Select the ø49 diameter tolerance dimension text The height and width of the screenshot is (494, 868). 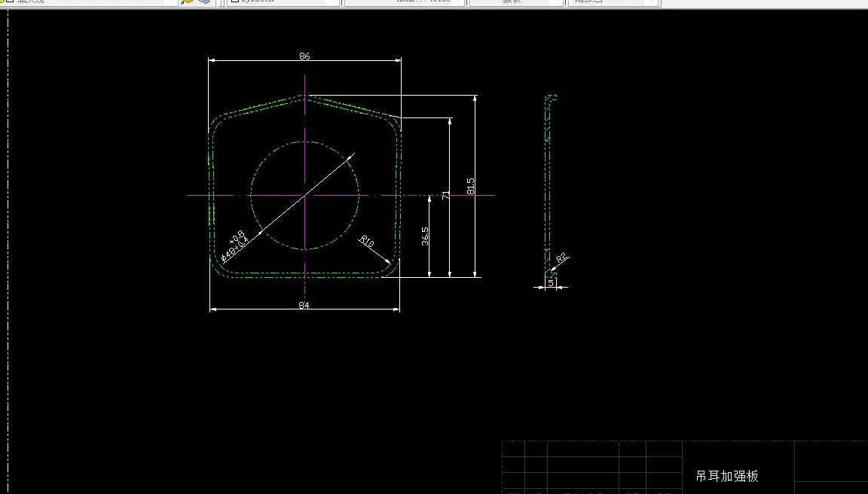point(235,245)
